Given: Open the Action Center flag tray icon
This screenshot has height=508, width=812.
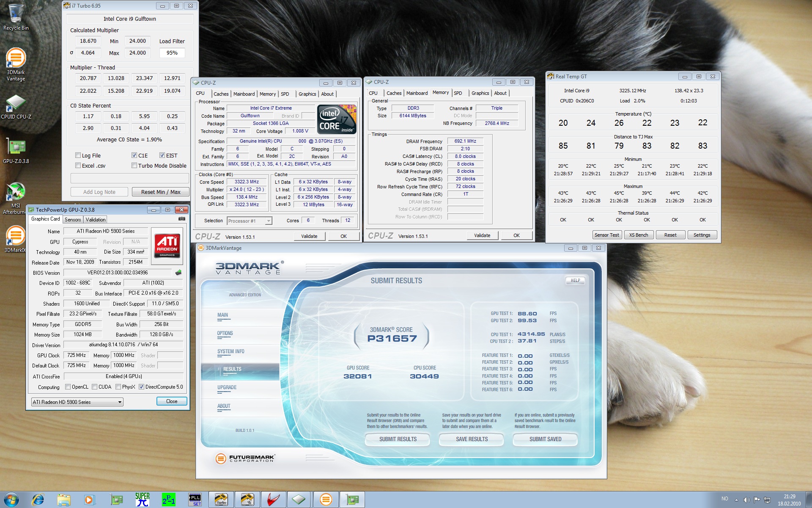Looking at the screenshot, I should (757, 500).
